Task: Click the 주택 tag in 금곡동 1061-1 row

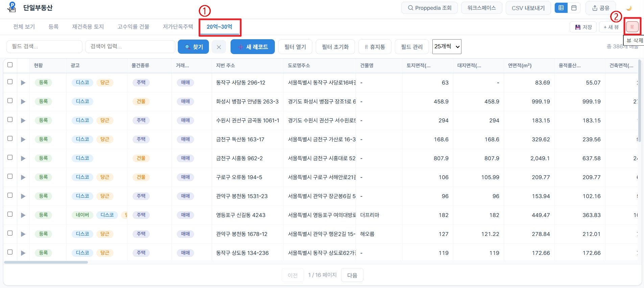Action: click(141, 120)
